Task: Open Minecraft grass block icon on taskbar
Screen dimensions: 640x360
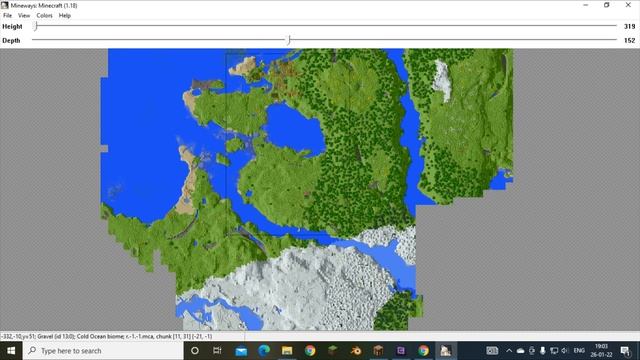Action: [333, 351]
